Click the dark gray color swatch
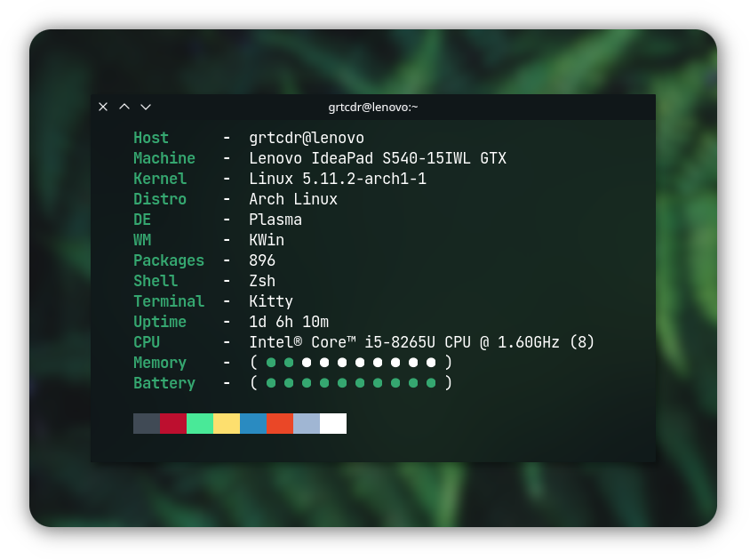 pyautogui.click(x=147, y=424)
